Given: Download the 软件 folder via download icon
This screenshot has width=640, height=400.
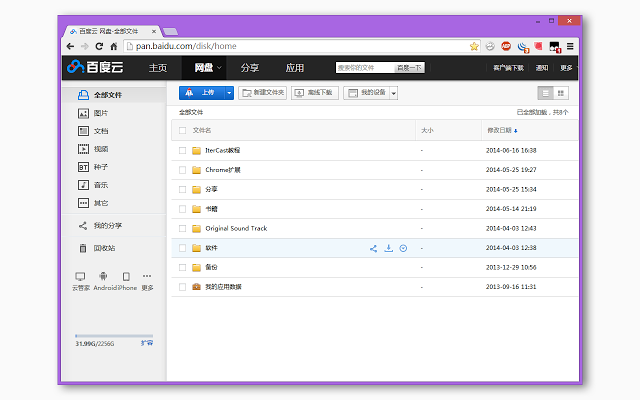Looking at the screenshot, I should pos(389,248).
